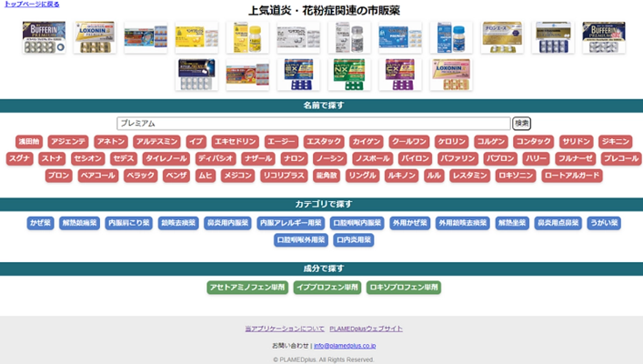The height and width of the screenshot is (364, 643).
Task: Click the 検索 search button
Action: tap(522, 123)
